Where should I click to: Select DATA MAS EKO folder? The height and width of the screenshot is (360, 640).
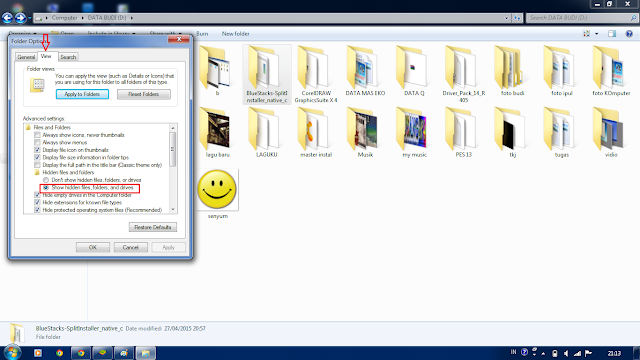(365, 71)
